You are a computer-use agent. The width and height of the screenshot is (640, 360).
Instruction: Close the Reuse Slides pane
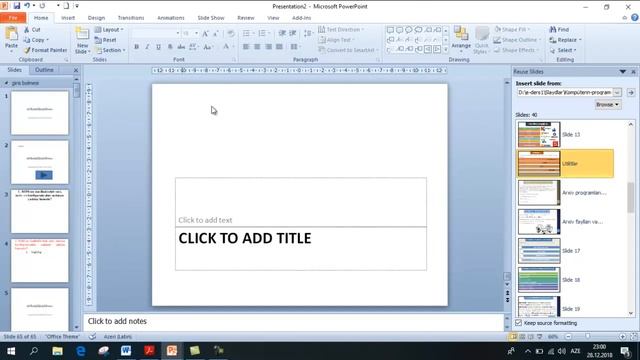[633, 71]
